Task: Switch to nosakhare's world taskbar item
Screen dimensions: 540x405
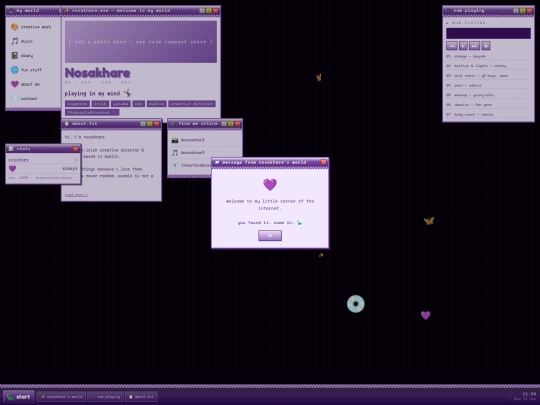Action: (61, 397)
